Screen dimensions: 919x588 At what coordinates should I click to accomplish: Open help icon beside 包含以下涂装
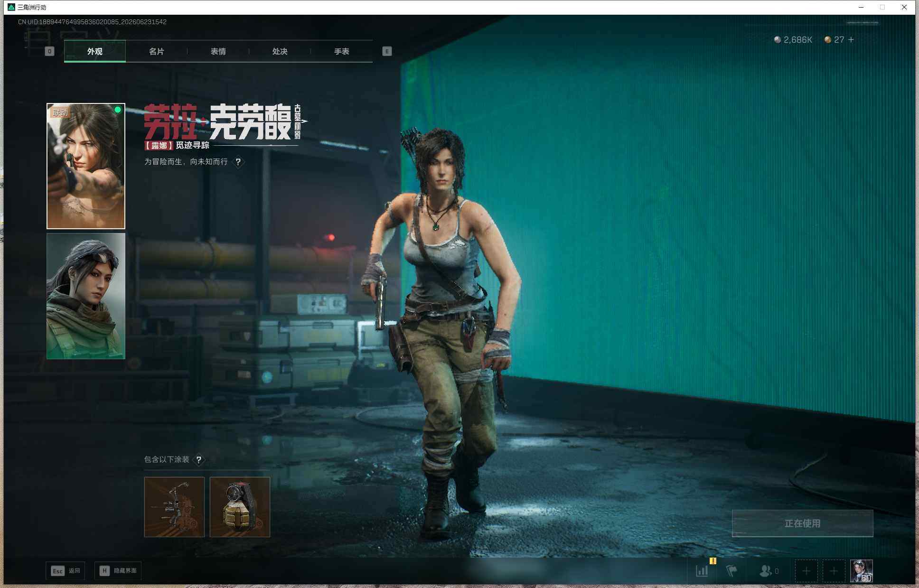[x=199, y=459]
